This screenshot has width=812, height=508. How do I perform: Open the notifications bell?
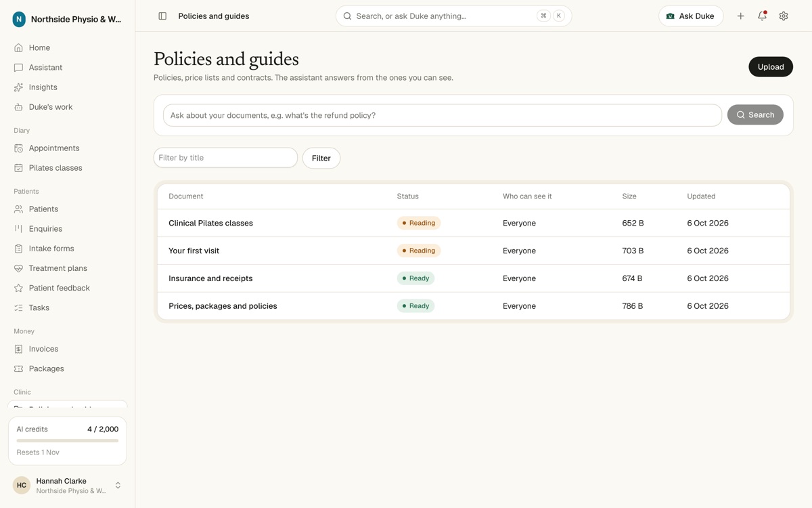pos(762,16)
